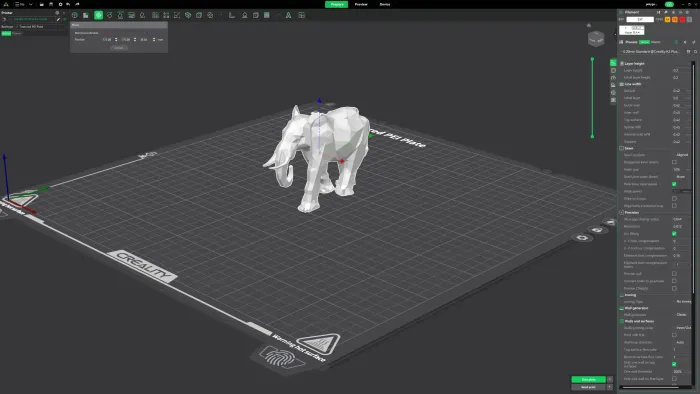
Task: Select Objects mode in Process header
Action: 655,42
